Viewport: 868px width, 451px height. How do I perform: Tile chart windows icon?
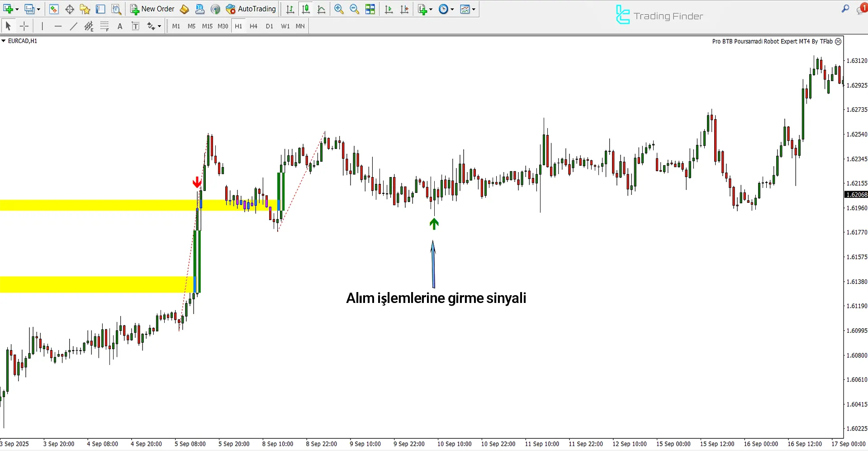pyautogui.click(x=370, y=9)
